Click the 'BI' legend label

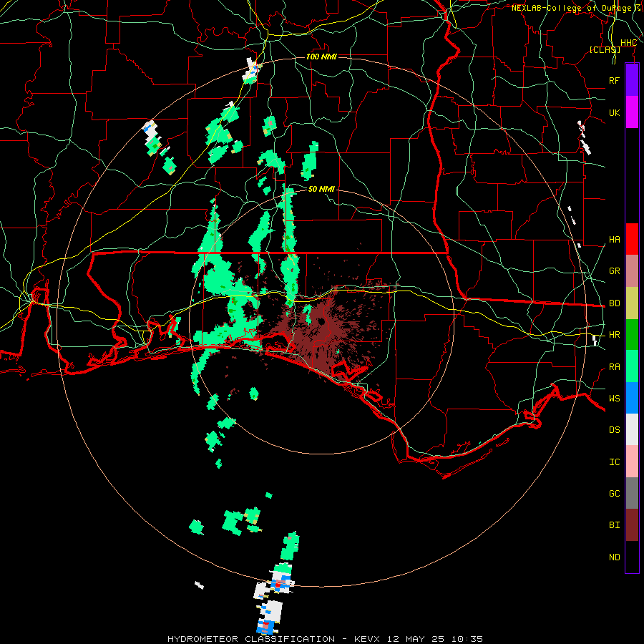tap(614, 525)
